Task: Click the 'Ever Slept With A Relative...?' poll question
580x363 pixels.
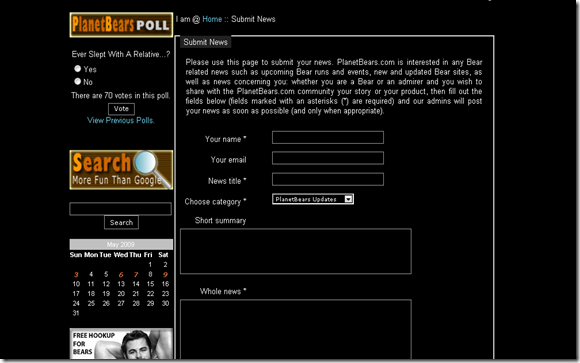Action: [x=121, y=54]
